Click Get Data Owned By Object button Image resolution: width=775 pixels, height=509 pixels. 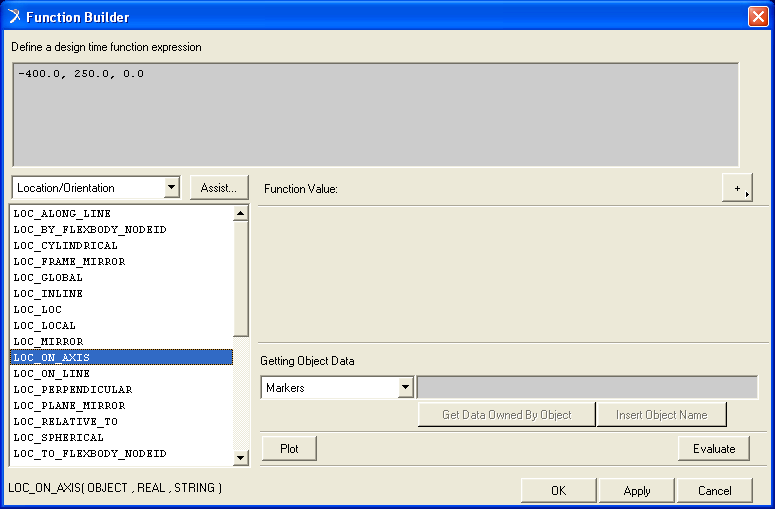point(507,415)
